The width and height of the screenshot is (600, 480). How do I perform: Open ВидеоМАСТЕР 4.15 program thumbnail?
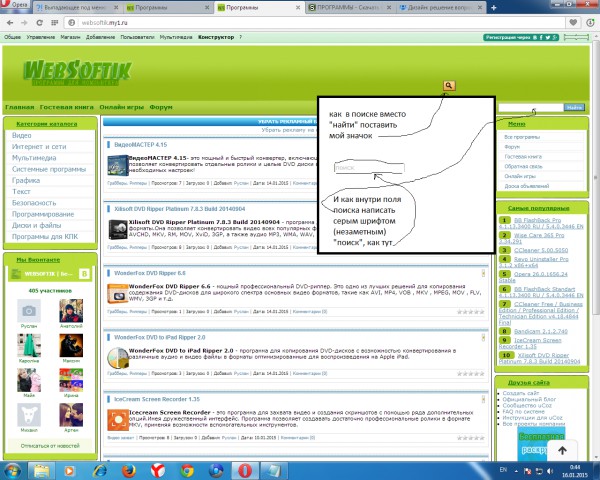coord(118,165)
